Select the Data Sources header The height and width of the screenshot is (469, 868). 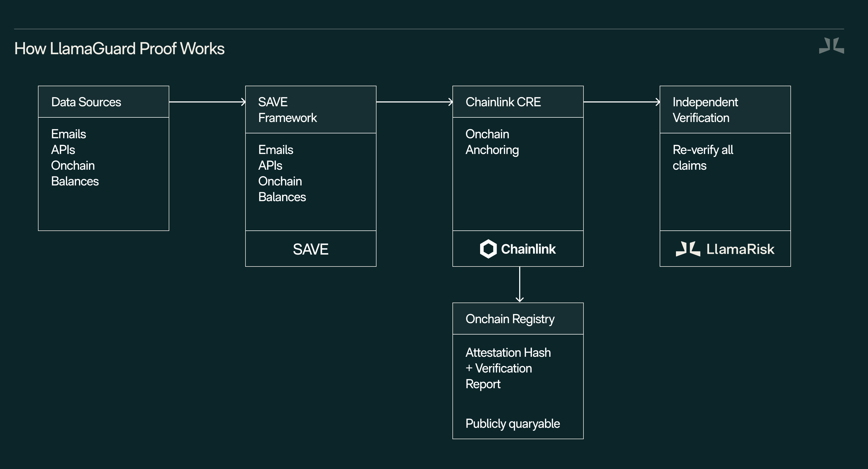coord(86,102)
